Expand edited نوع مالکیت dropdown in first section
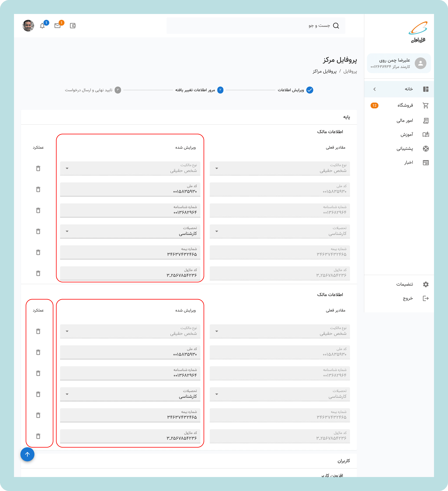The height and width of the screenshot is (491, 448). coord(67,168)
